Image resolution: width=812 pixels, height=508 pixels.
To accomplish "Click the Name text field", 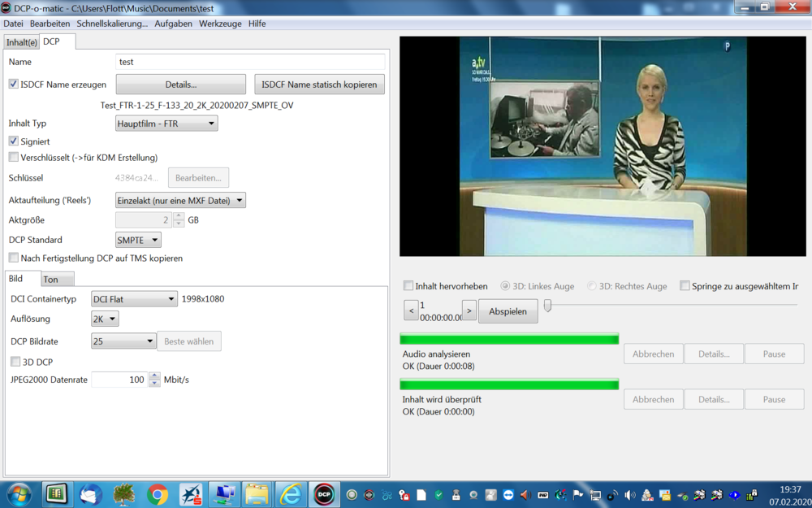I will click(250, 62).
